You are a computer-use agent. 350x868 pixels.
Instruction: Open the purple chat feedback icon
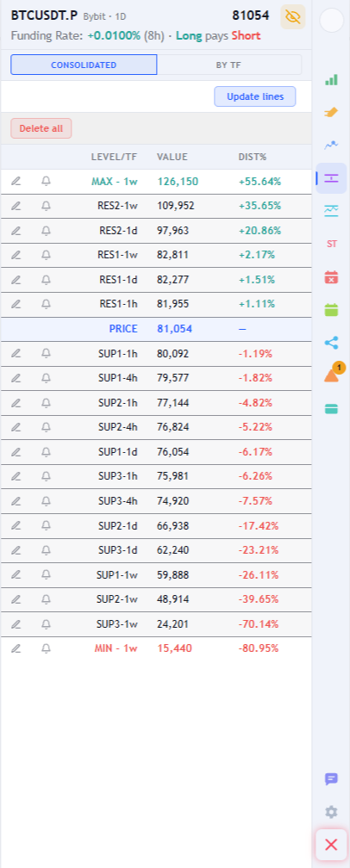[331, 778]
